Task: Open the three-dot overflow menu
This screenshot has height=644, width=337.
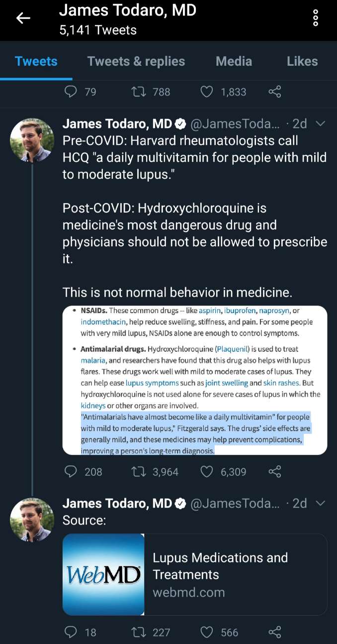Action: pyautogui.click(x=315, y=18)
